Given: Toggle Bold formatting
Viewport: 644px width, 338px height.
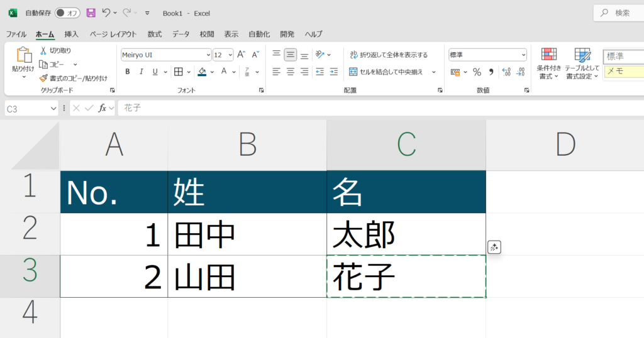Looking at the screenshot, I should coord(127,72).
